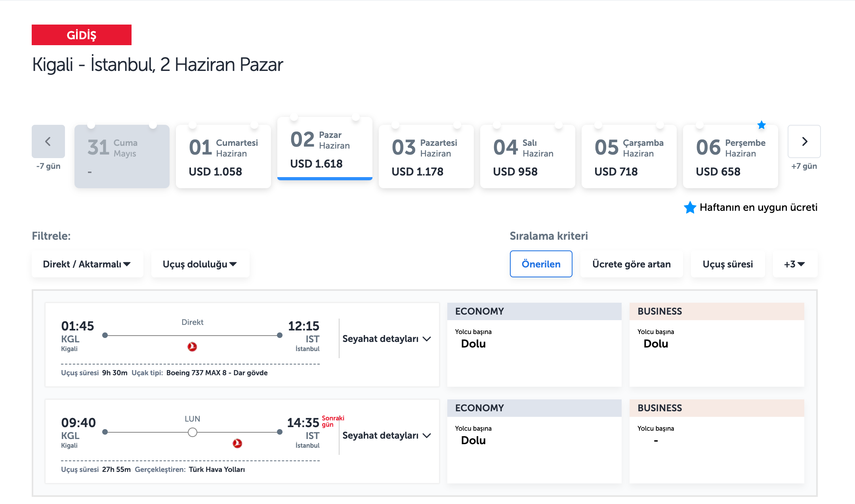The height and width of the screenshot is (504, 855).
Task: Select 05 Çarşamba Haziran USD 718 date
Action: (x=629, y=157)
